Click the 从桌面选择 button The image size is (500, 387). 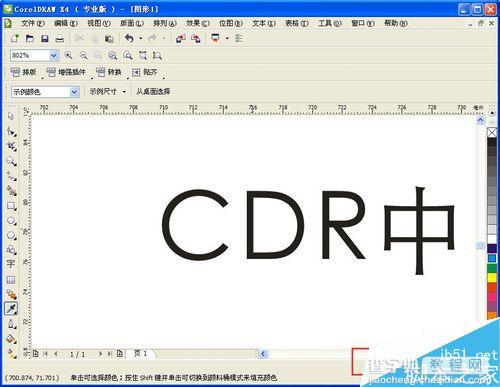(x=153, y=91)
